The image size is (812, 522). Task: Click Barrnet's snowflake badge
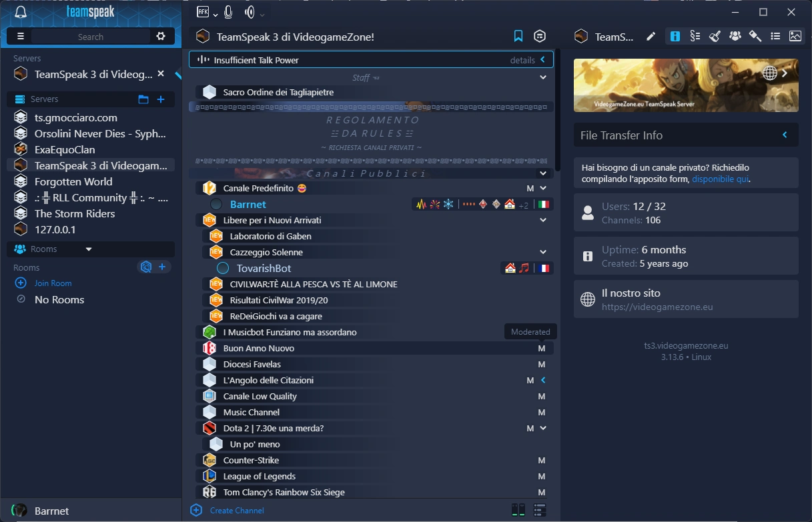click(448, 205)
